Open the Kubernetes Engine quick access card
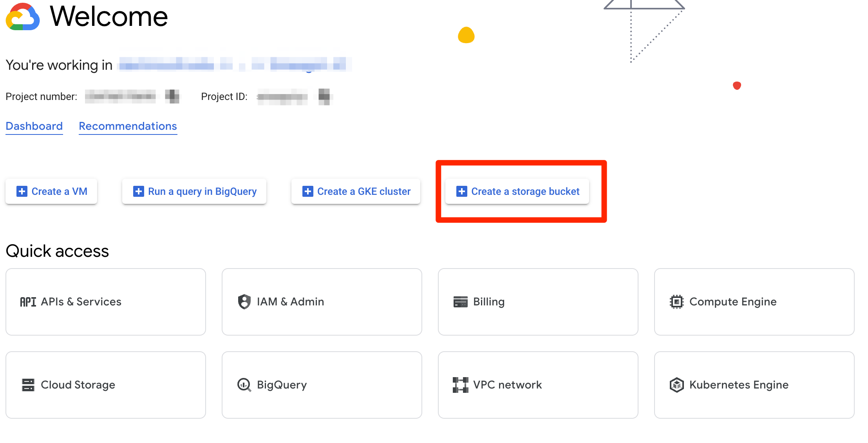This screenshot has height=443, width=868. pos(754,385)
